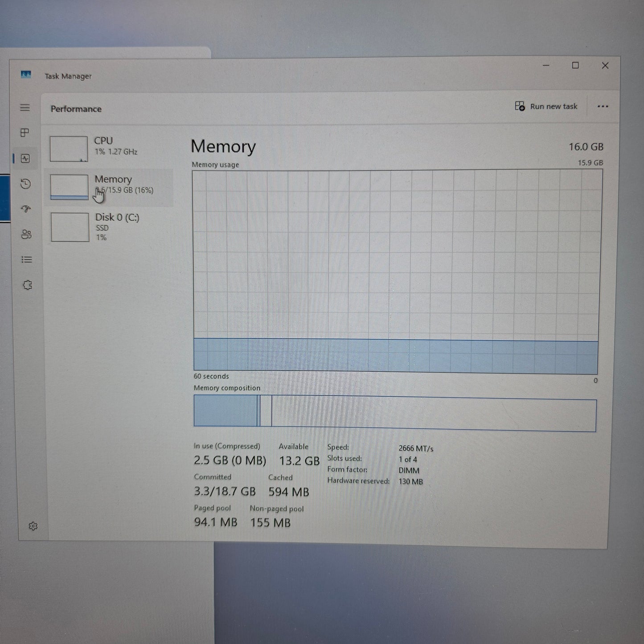This screenshot has width=644, height=644.
Task: Click the DIMM form factor value
Action: tap(409, 471)
